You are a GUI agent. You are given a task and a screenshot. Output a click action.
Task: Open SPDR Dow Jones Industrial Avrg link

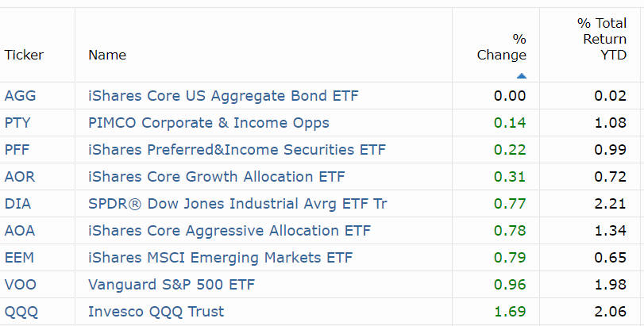click(x=237, y=204)
